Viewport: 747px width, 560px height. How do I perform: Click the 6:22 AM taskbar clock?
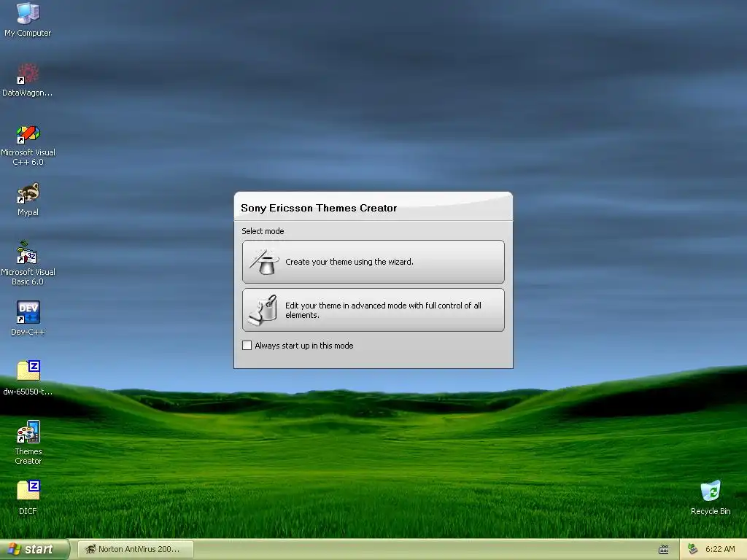pos(720,549)
